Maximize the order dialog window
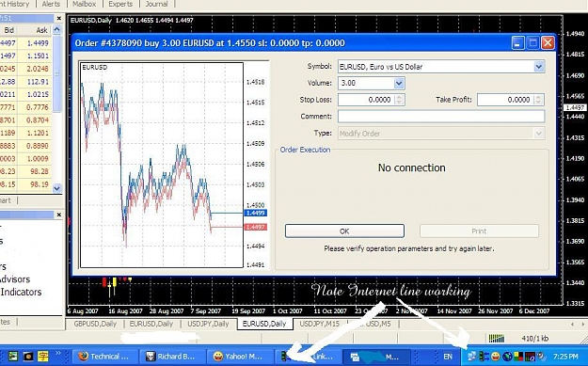The height and width of the screenshot is (366, 588). click(x=532, y=43)
